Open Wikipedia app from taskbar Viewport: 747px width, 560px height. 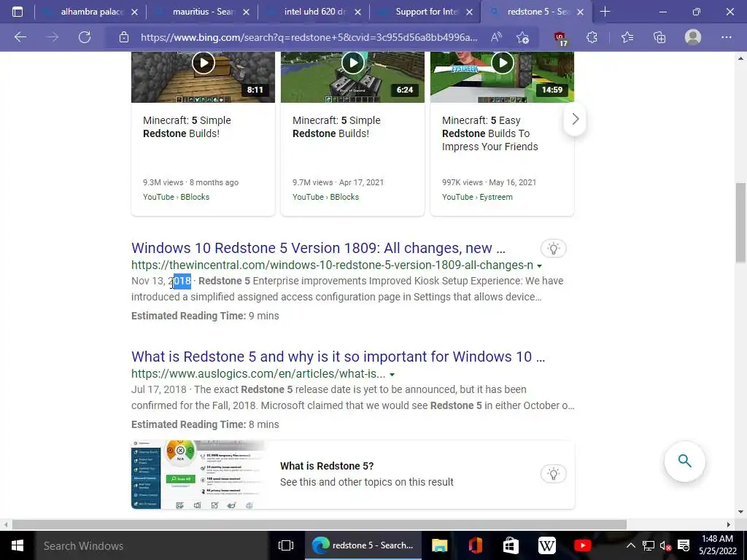click(546, 545)
